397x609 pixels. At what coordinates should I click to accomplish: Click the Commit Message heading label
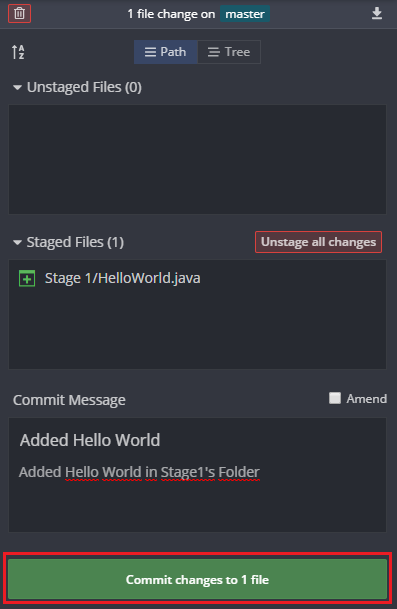tap(69, 400)
